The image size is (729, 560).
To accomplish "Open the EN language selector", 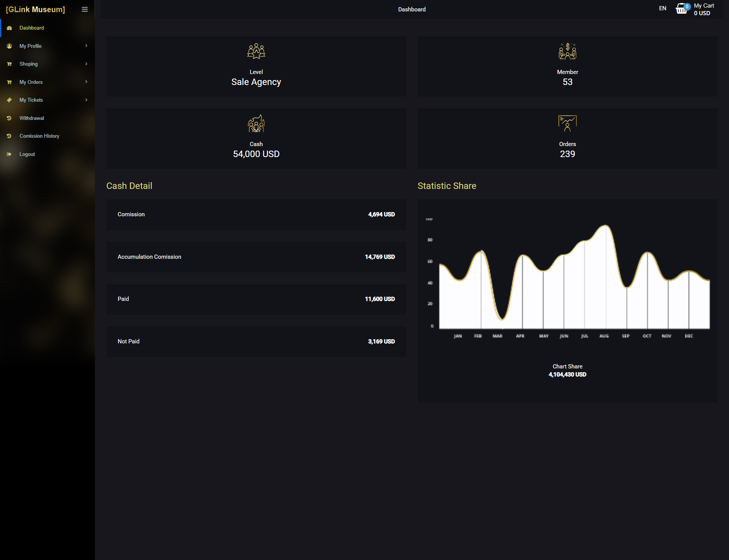I will point(663,8).
